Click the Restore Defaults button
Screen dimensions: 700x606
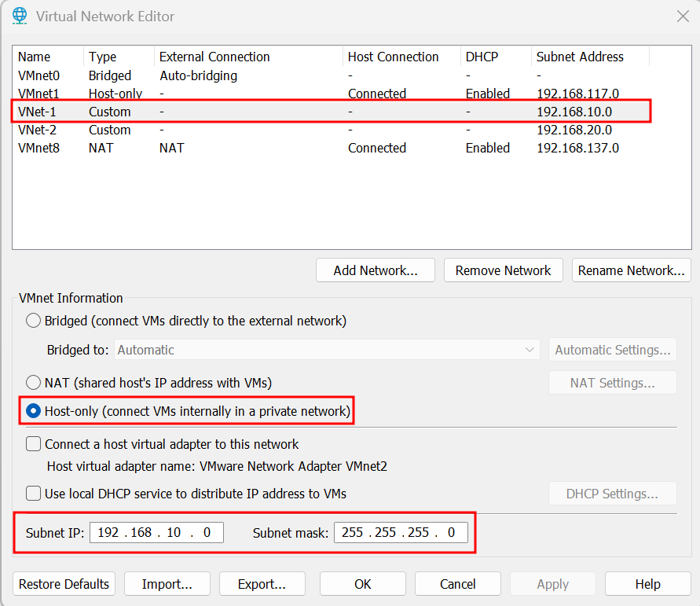pos(64,584)
